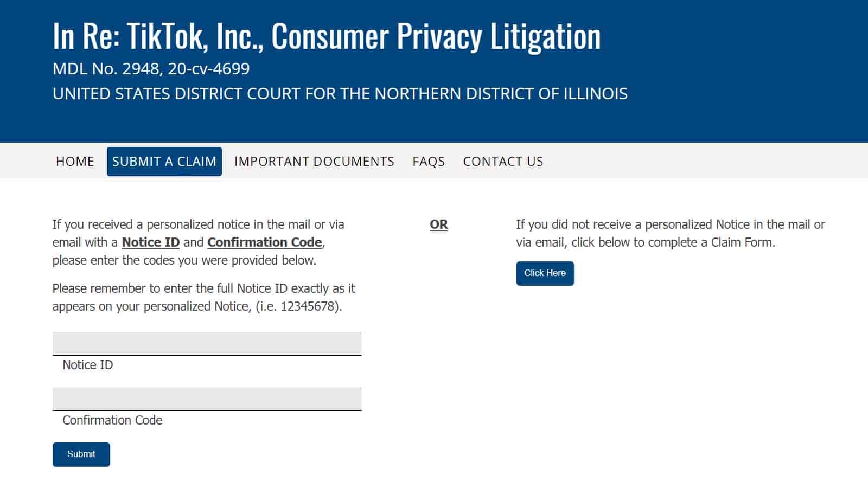Click the bold OR divider text
This screenshot has width=868, height=488.
[x=438, y=224]
